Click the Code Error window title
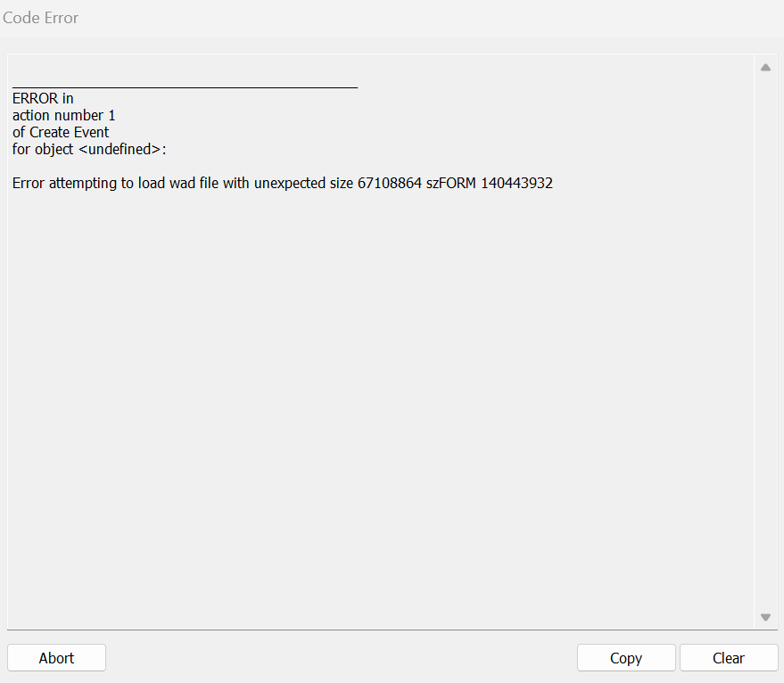 point(41,18)
